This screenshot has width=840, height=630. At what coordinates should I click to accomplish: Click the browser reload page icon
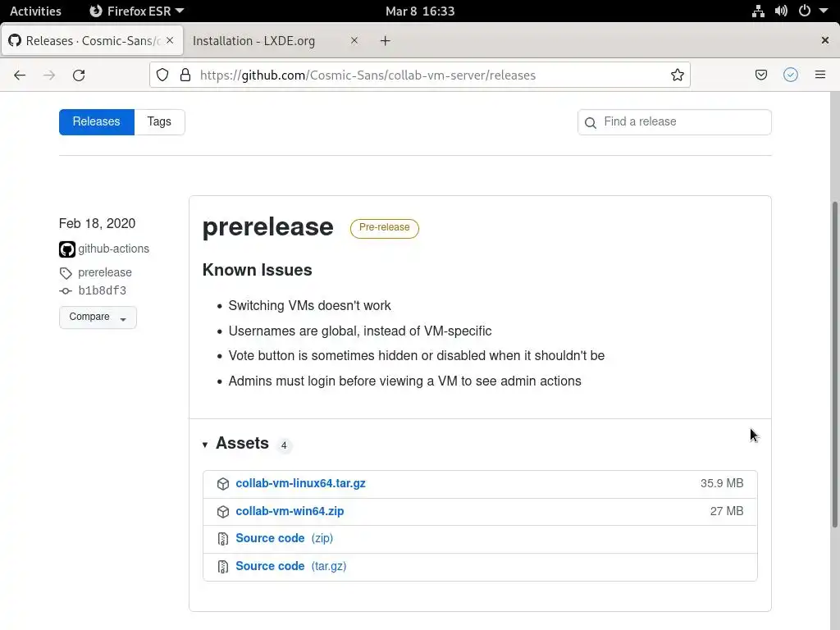point(79,75)
